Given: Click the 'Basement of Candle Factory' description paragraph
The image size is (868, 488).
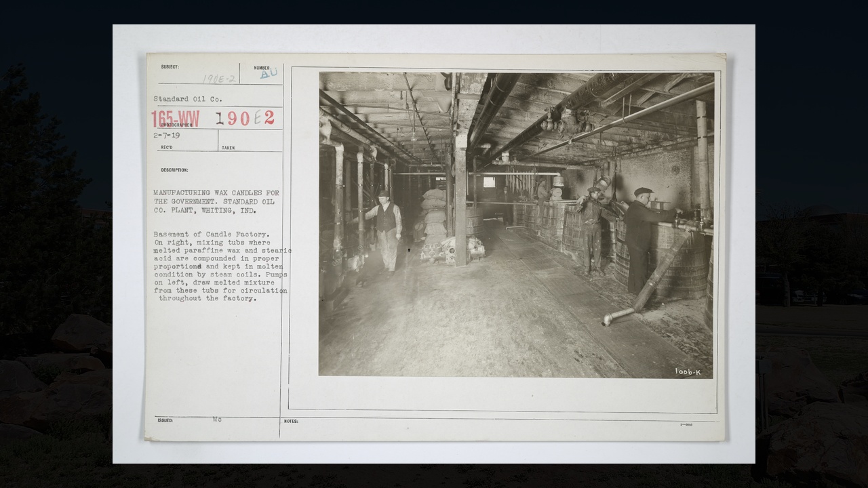Looking at the screenshot, I should 222,266.
